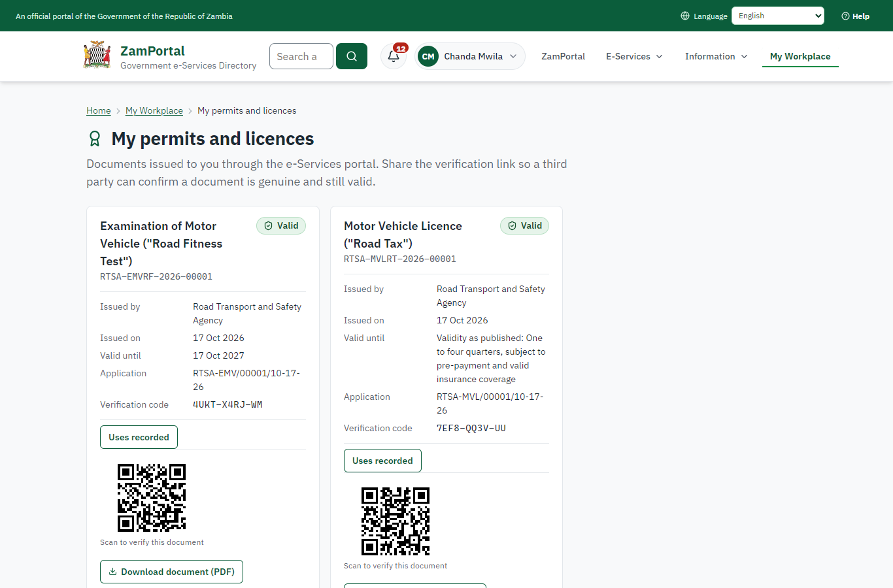Click the Valid badge on Road Tax card

(525, 225)
